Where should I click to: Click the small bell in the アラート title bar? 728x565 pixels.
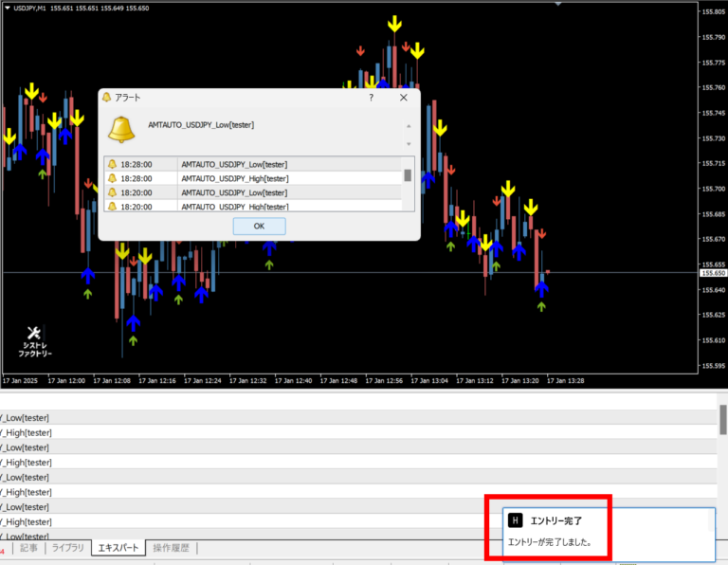[x=107, y=97]
